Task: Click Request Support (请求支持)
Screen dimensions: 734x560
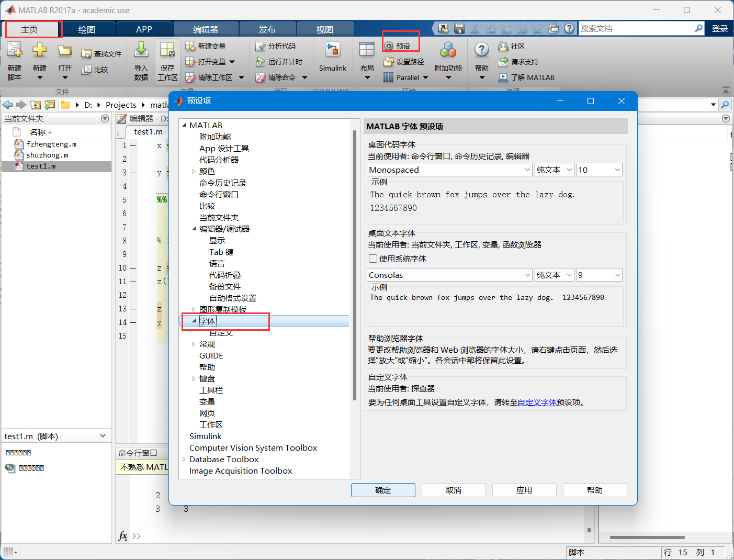Action: coord(518,62)
